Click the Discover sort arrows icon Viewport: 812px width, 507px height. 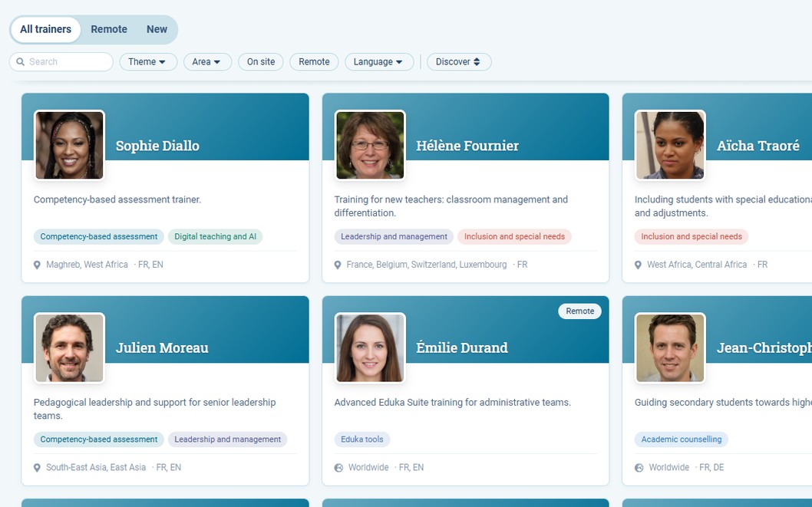pyautogui.click(x=477, y=61)
